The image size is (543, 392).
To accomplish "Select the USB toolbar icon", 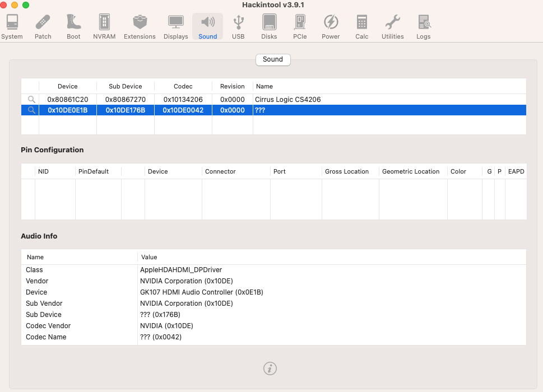I will pos(238,27).
